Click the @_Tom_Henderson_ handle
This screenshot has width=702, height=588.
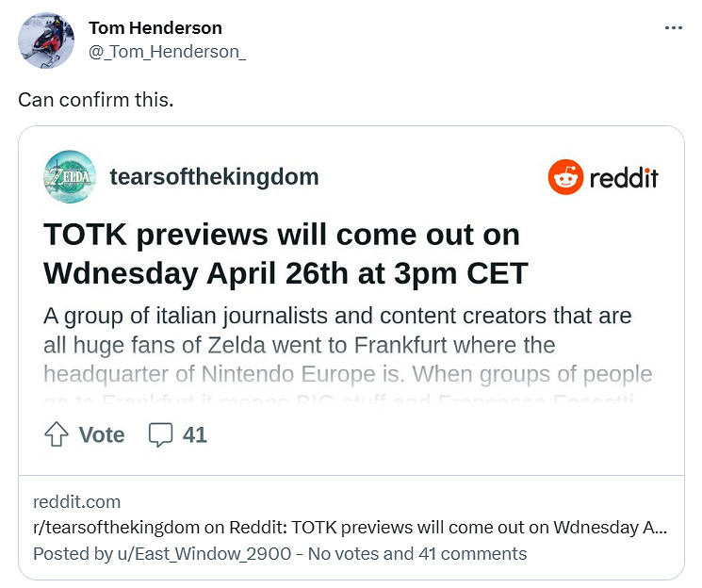(x=167, y=52)
